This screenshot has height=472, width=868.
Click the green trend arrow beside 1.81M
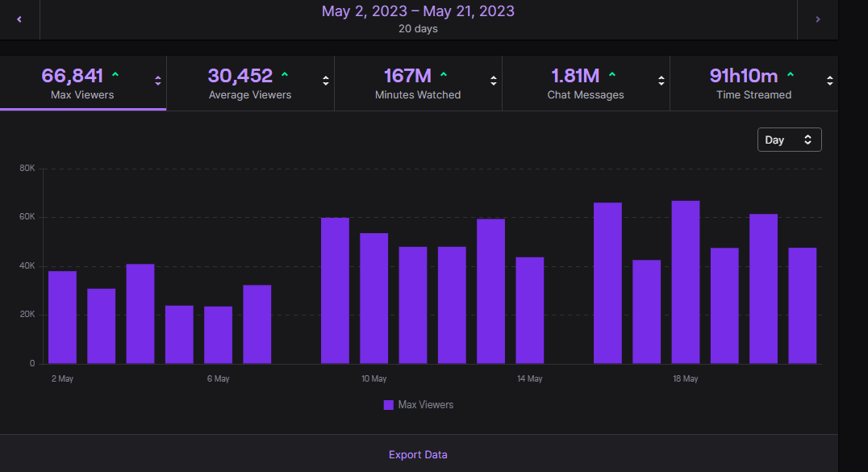tap(612, 73)
